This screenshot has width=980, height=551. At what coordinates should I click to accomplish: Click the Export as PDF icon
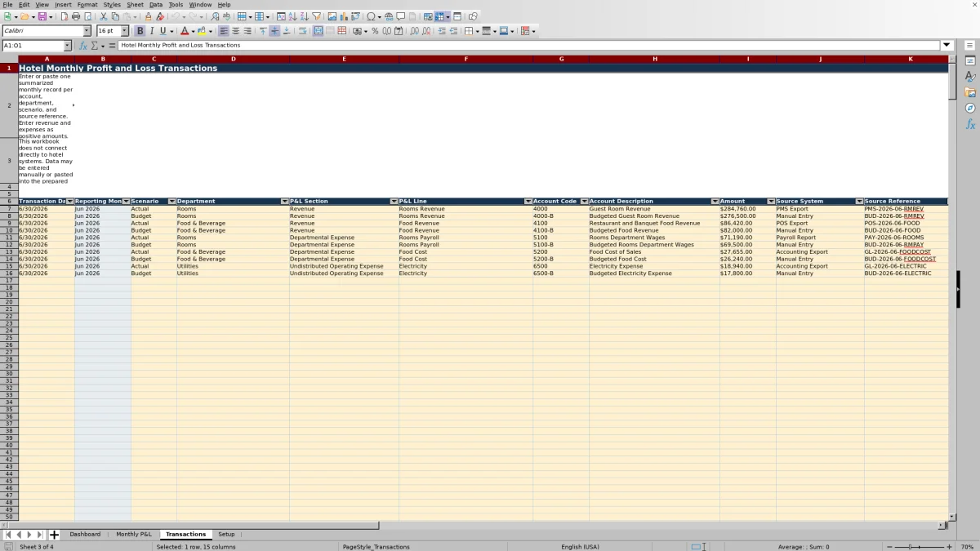click(65, 16)
